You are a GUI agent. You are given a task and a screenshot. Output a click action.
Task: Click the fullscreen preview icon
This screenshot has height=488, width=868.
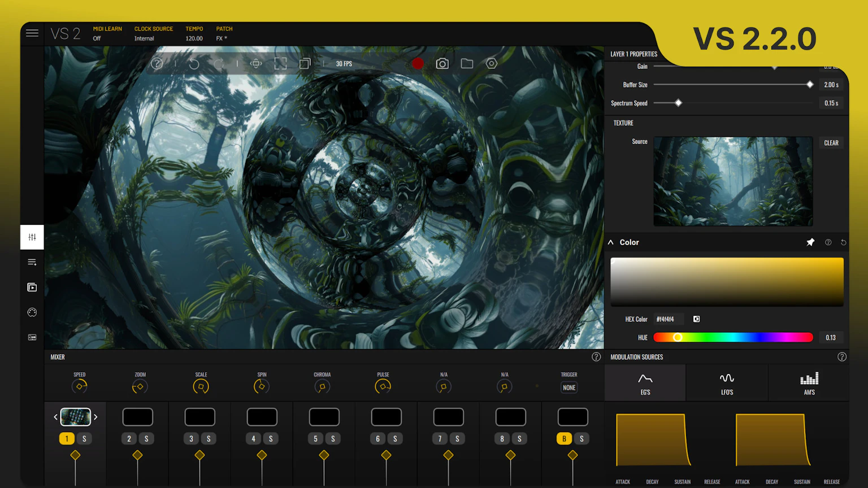tap(280, 64)
